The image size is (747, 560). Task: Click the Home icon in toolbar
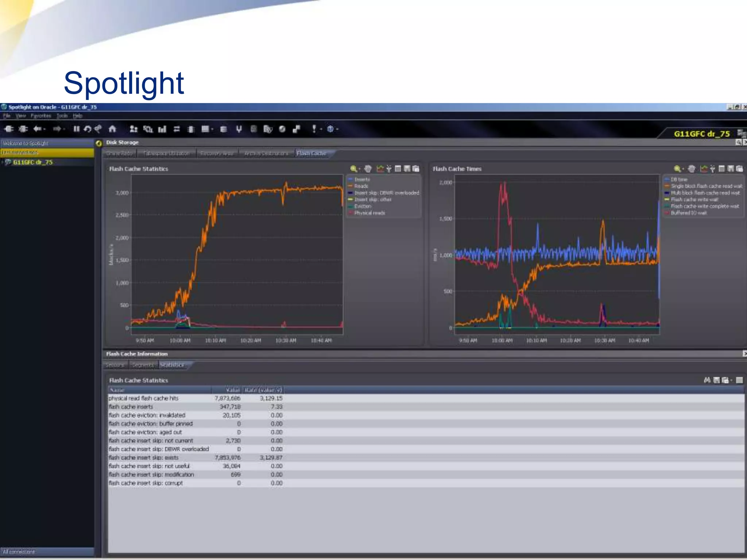(112, 129)
